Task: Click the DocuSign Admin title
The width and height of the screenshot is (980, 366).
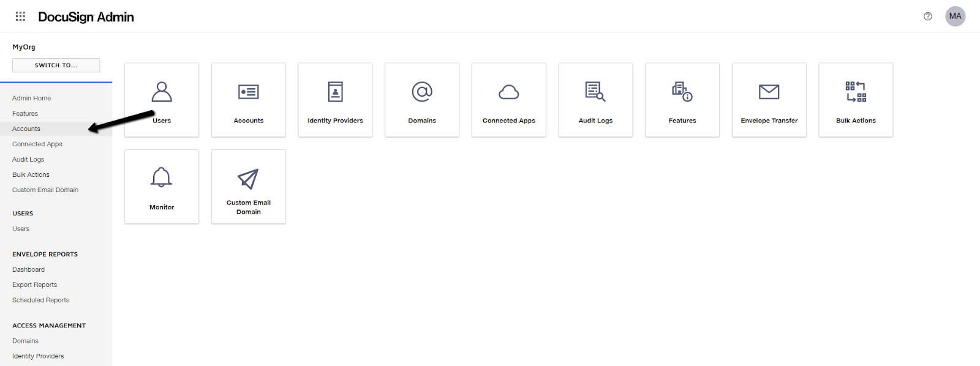Action: [x=86, y=17]
